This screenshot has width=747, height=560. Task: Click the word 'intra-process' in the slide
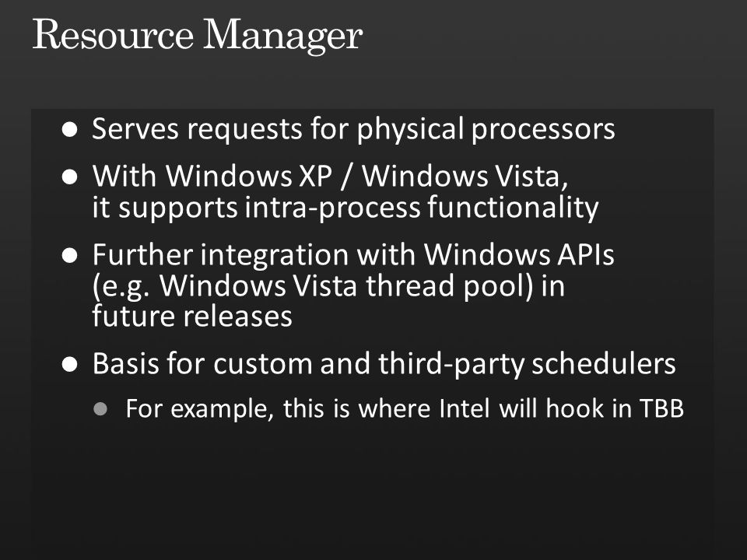(x=332, y=208)
